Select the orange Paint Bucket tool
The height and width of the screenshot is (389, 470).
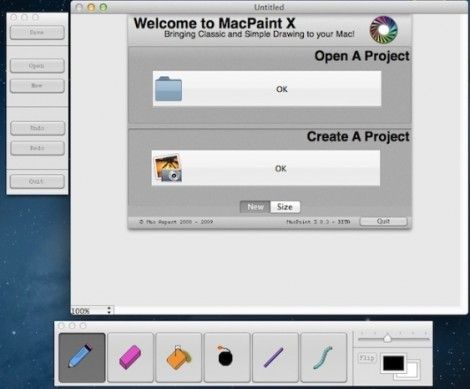pyautogui.click(x=179, y=357)
